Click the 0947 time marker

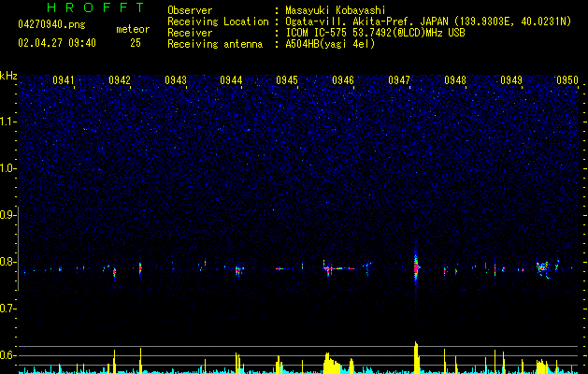coord(399,80)
